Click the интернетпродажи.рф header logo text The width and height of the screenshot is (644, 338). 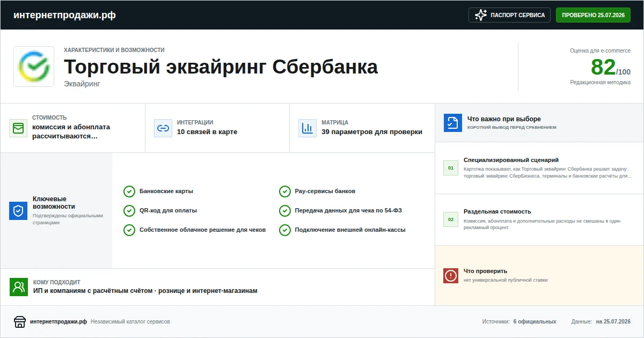click(64, 15)
